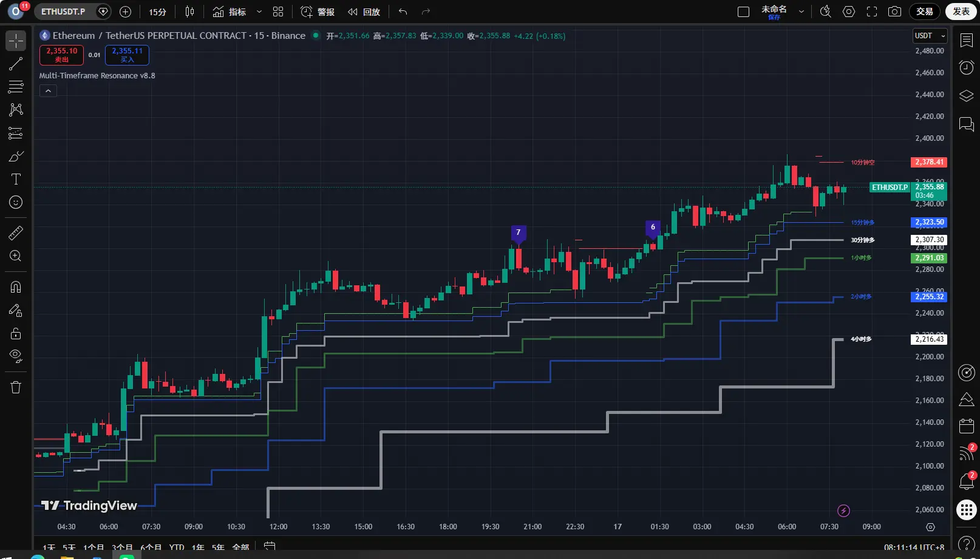Open chart settings hexagon icon

click(x=849, y=12)
